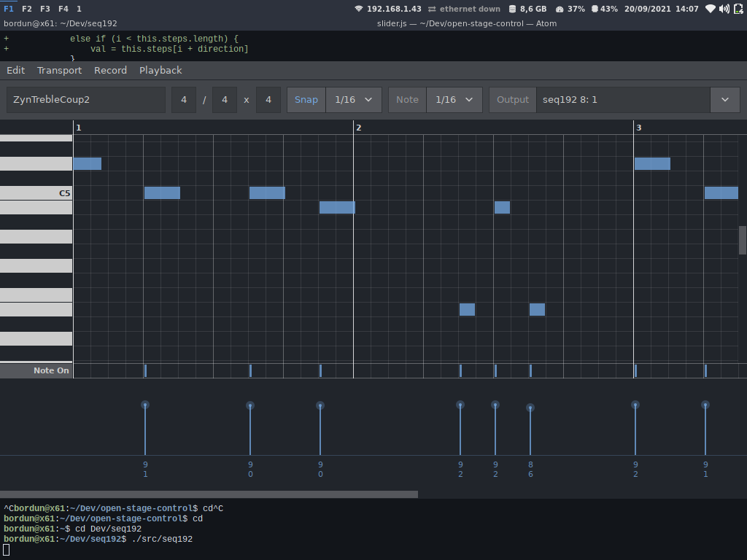Open the Transport menu

point(59,71)
